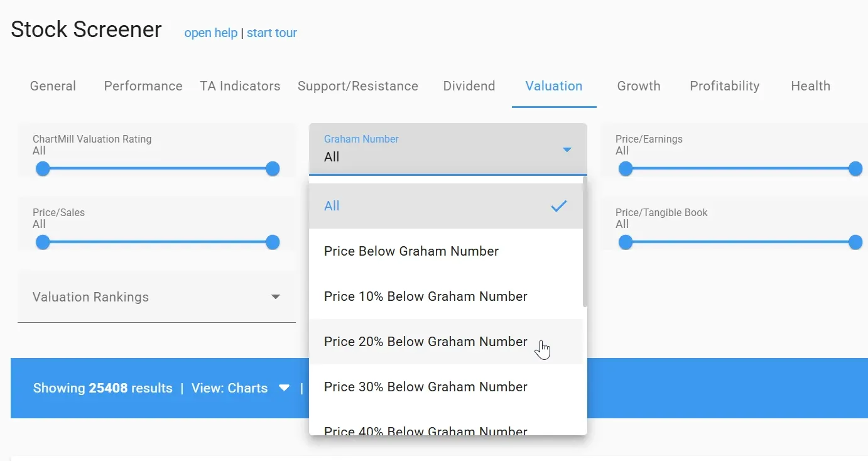Click the open help link
Viewport: 868px width, 461px height.
point(210,33)
